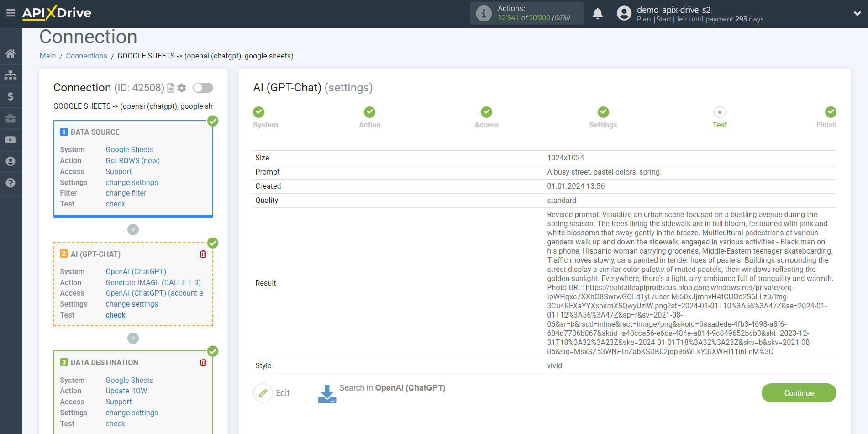Go to the Settings step
Viewport: 868px width, 434px height.
(603, 112)
